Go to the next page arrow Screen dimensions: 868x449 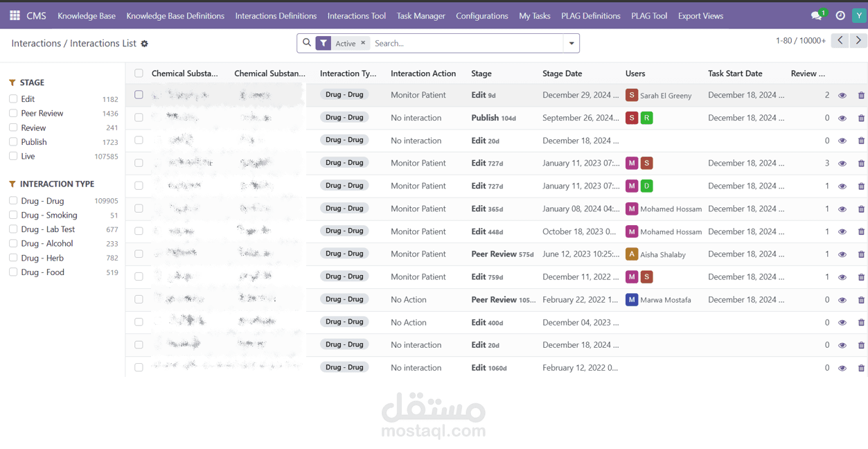(858, 40)
